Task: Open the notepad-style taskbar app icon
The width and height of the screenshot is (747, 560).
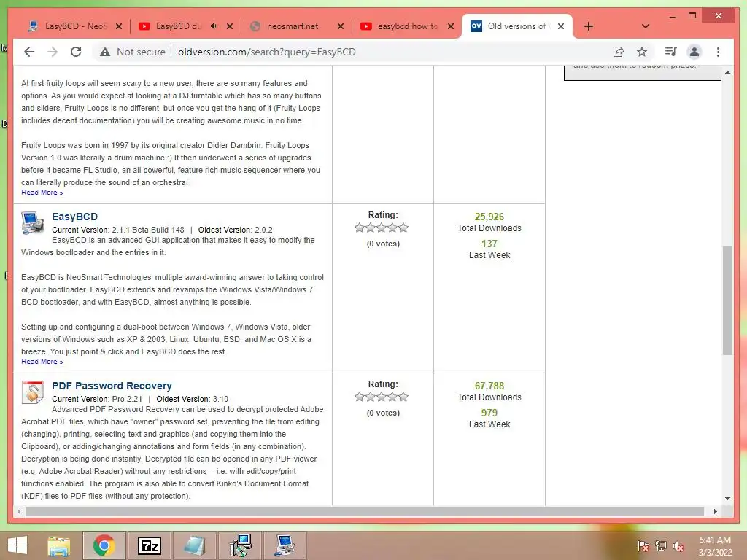Action: point(194,545)
